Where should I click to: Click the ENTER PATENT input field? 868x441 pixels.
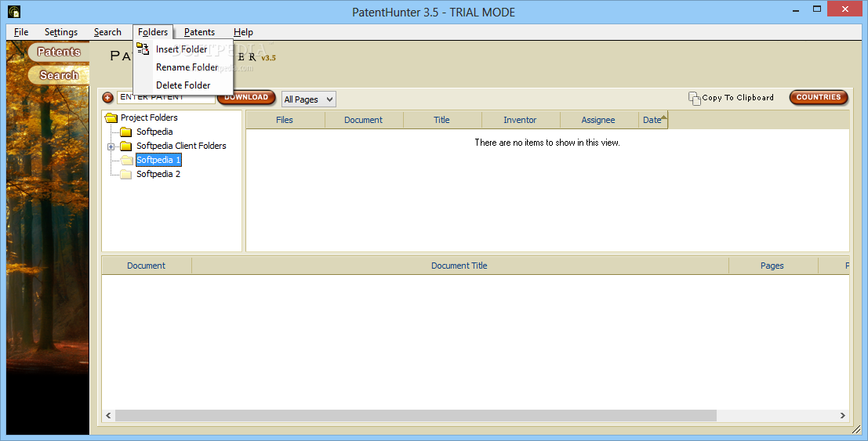[166, 98]
